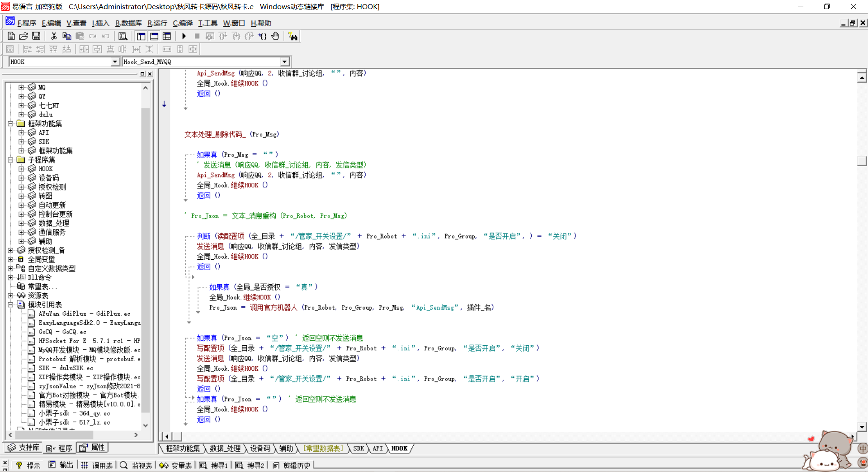Toggle the work-panel layout button
This screenshot has width=868, height=472.
tap(141, 36)
